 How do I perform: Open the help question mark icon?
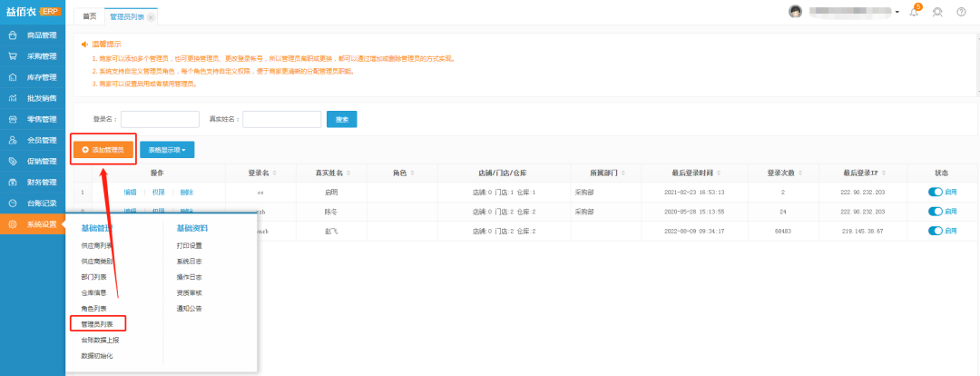point(961,12)
